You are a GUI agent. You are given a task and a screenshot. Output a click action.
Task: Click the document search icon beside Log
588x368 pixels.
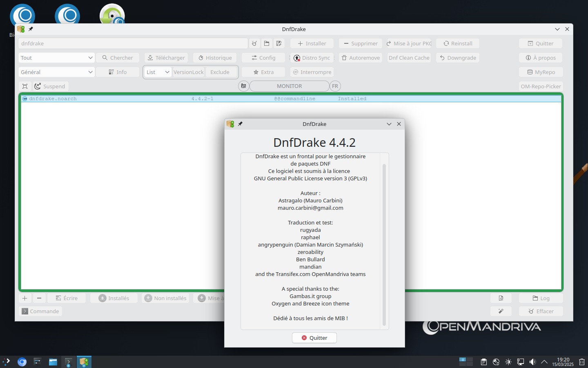click(x=501, y=298)
